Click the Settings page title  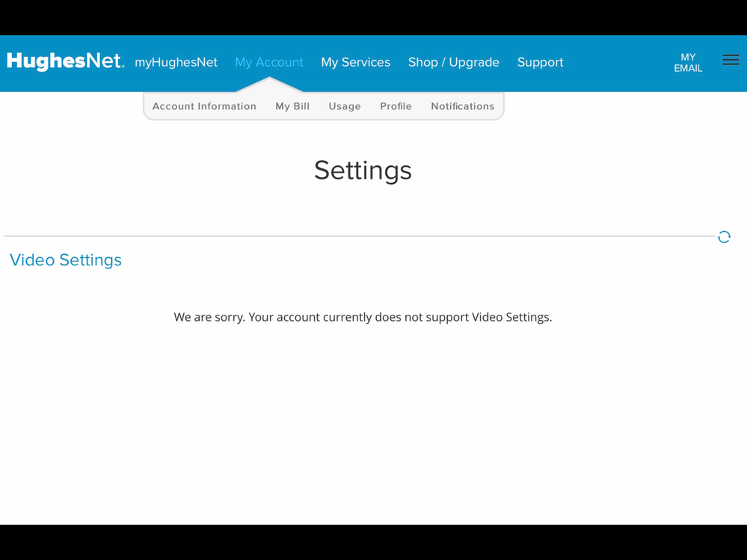pyautogui.click(x=363, y=170)
